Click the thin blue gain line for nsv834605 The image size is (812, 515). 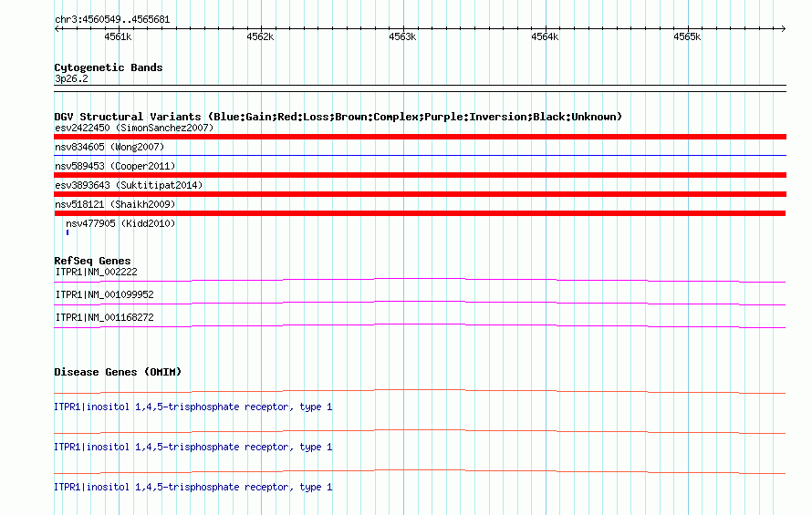(420, 155)
